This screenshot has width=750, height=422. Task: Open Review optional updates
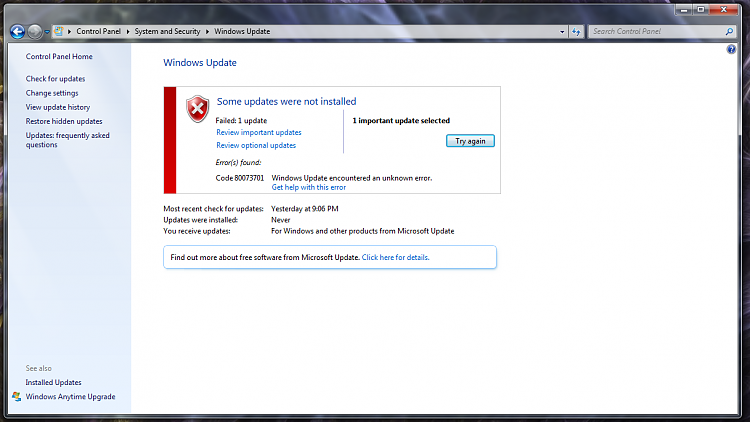(256, 145)
